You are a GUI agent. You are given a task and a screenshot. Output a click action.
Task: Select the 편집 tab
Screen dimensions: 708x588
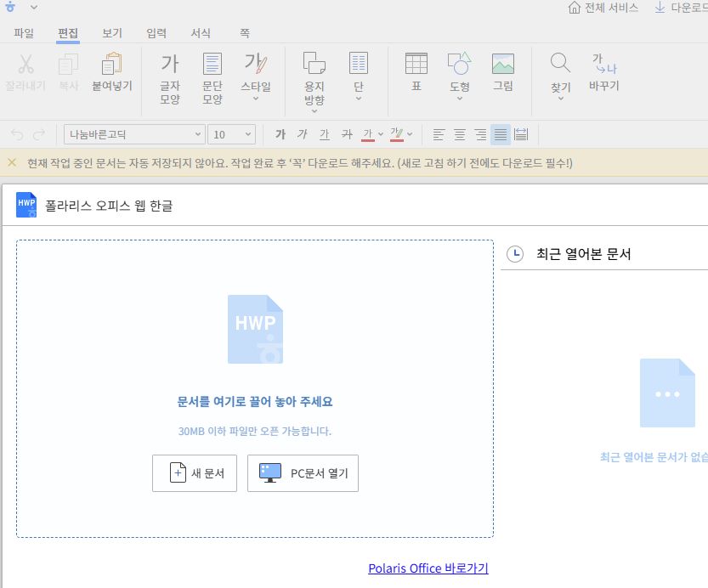click(68, 33)
